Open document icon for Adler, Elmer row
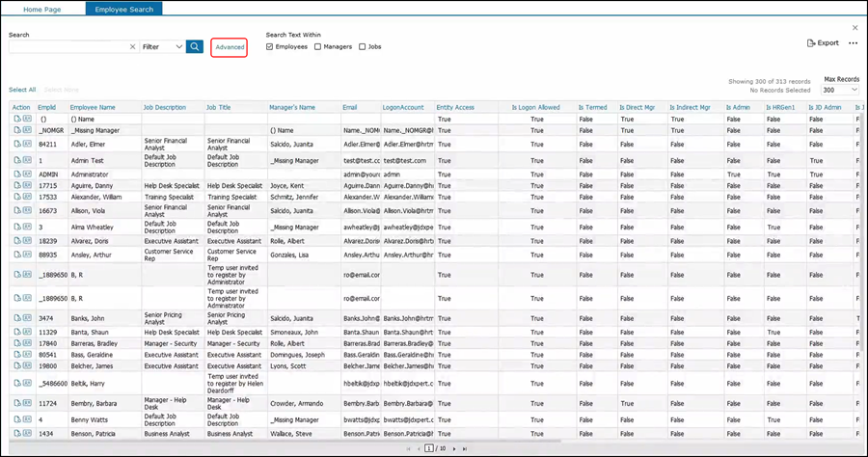Screen dimensions: 868x457 [x=16, y=144]
